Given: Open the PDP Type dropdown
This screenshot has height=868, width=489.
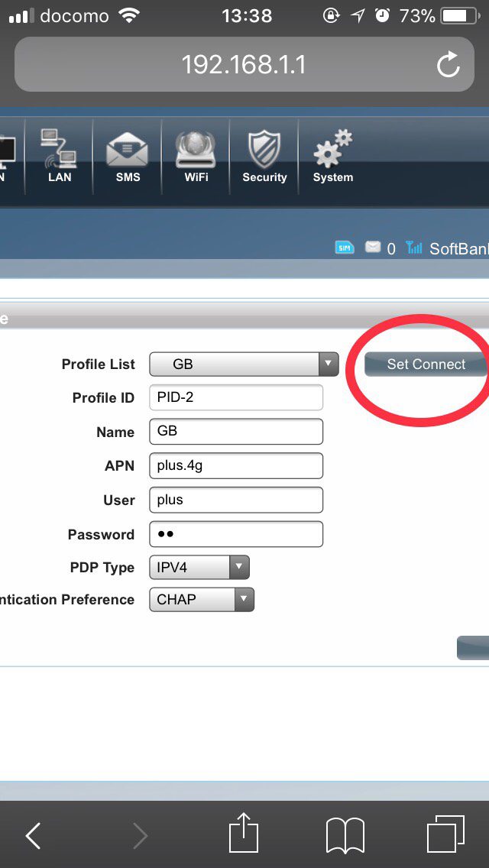Looking at the screenshot, I should coord(199,568).
